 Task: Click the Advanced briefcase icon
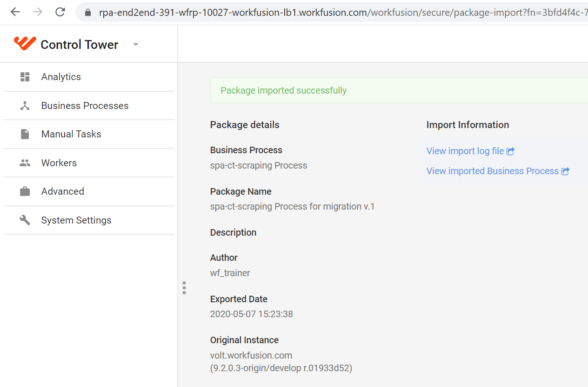pyautogui.click(x=25, y=191)
